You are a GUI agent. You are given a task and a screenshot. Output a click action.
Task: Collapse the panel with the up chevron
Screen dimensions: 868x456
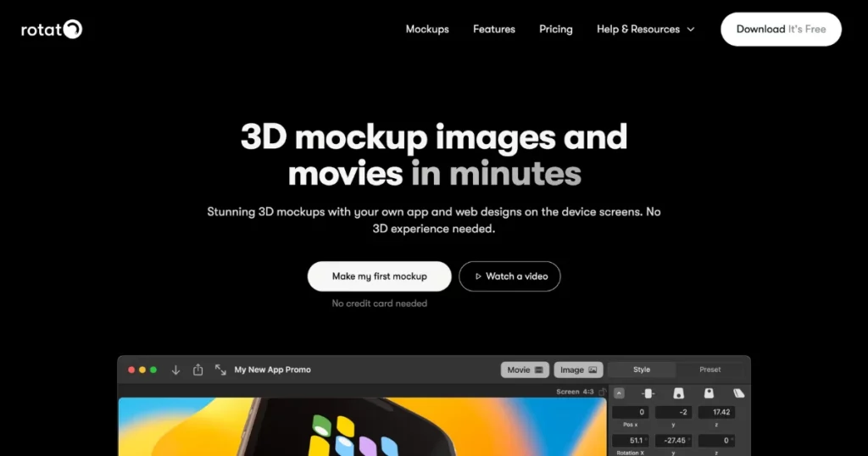619,393
